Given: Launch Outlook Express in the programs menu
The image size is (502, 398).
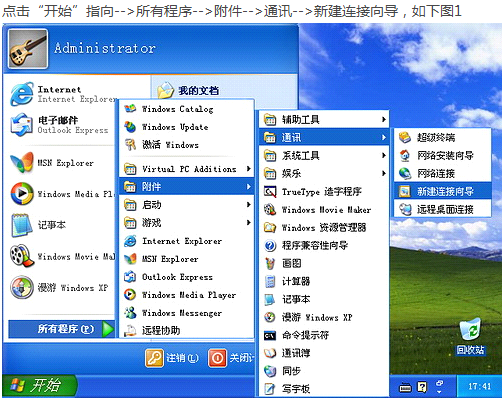Looking at the screenshot, I should (187, 277).
